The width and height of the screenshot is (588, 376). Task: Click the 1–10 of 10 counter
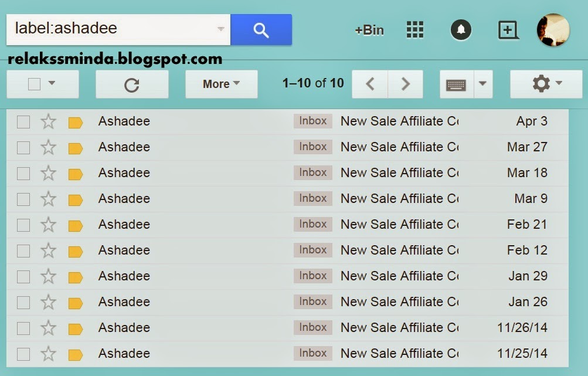(312, 83)
